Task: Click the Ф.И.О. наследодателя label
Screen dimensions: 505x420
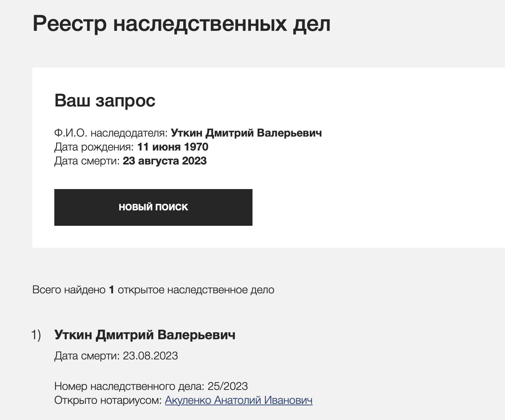Action: pyautogui.click(x=111, y=133)
